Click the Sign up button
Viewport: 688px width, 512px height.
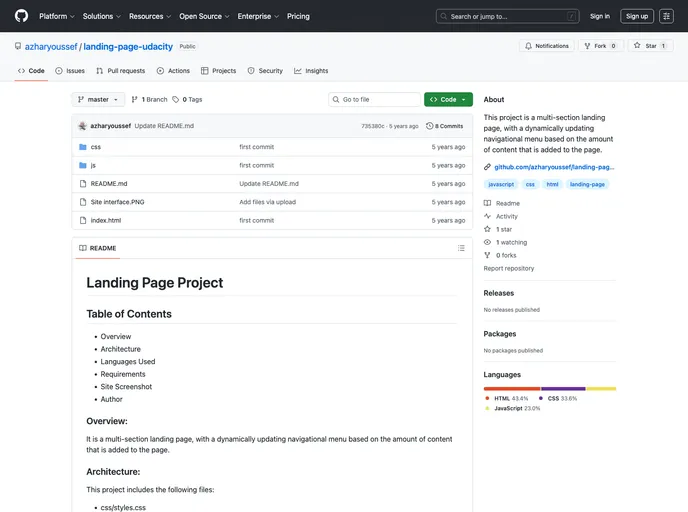point(636,16)
